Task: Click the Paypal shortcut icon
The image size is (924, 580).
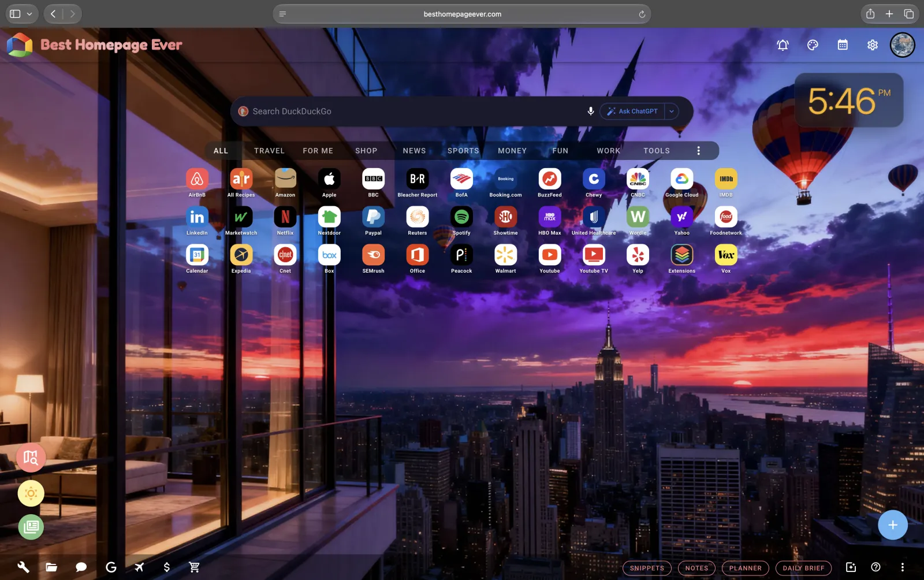Action: (x=374, y=217)
